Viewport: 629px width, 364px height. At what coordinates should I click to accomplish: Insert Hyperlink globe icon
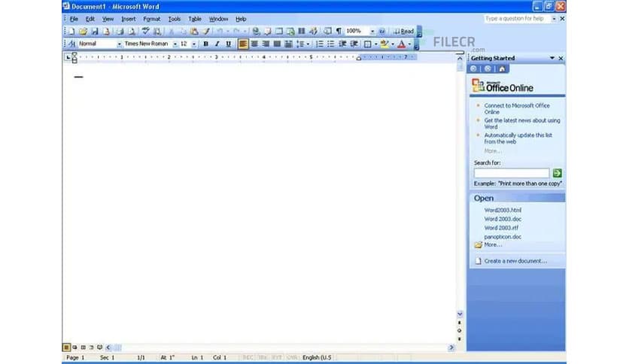click(x=256, y=32)
